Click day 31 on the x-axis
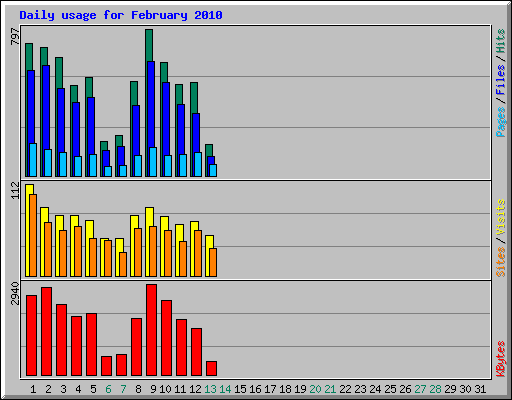 point(480,389)
